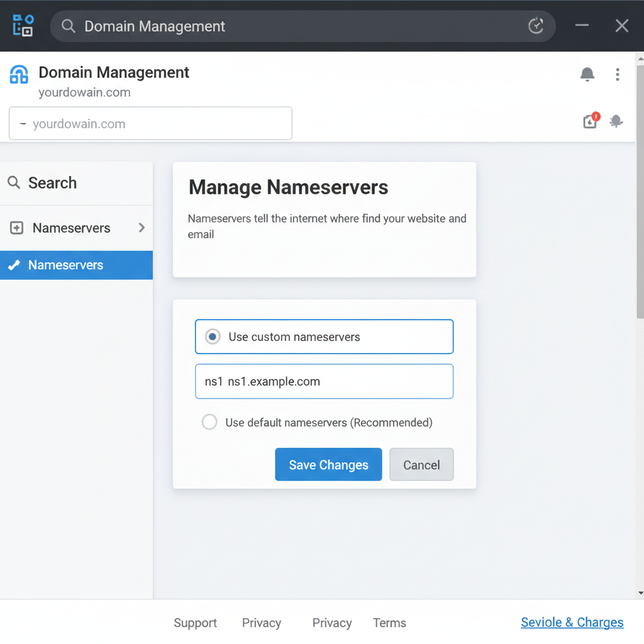Open the Terms footer link

tap(389, 623)
